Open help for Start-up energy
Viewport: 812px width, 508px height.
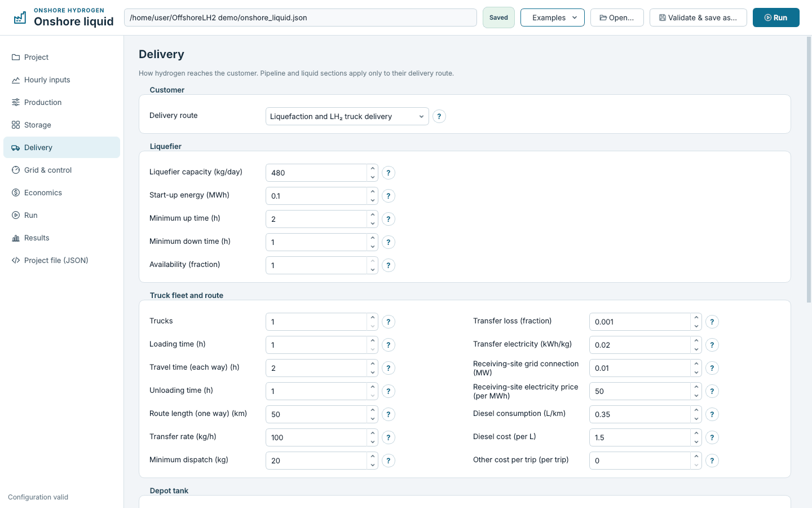point(389,196)
